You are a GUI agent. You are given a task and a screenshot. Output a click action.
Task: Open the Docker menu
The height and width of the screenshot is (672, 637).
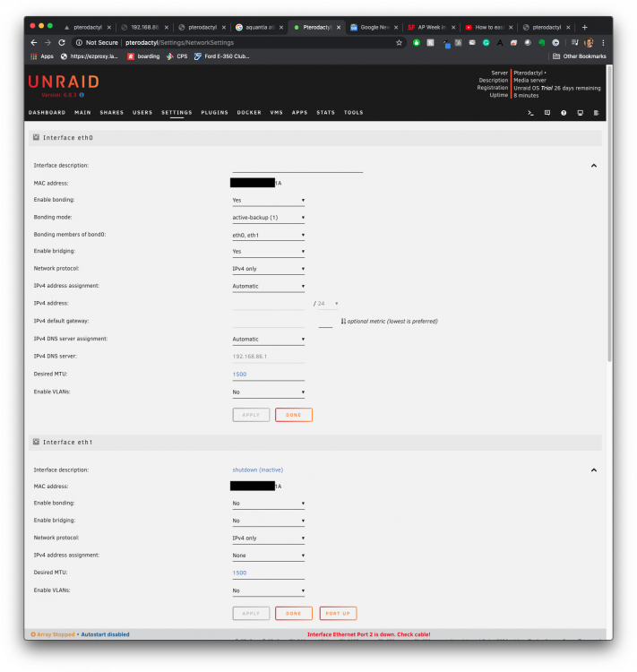pos(249,113)
